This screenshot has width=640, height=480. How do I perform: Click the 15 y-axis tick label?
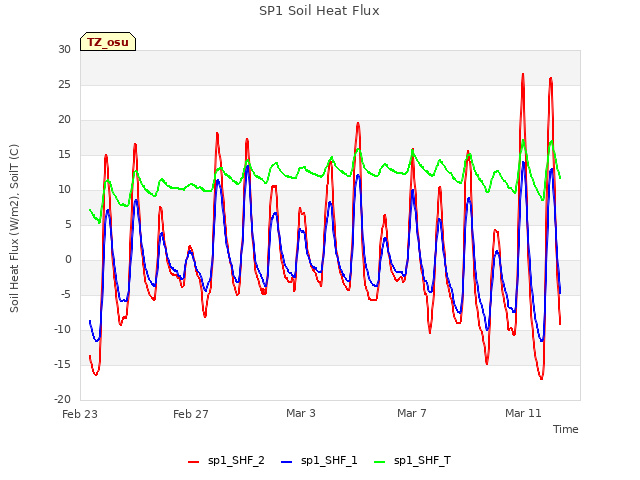click(x=64, y=155)
